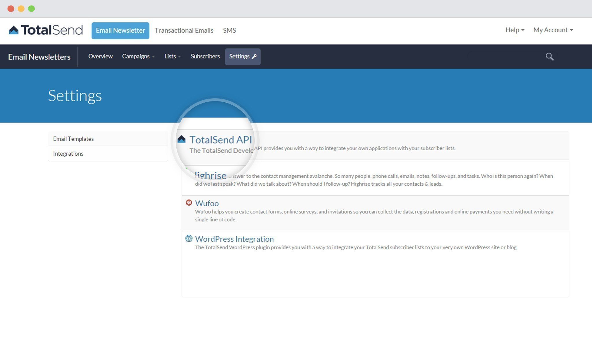Click the WordPress logo icon

(x=189, y=238)
